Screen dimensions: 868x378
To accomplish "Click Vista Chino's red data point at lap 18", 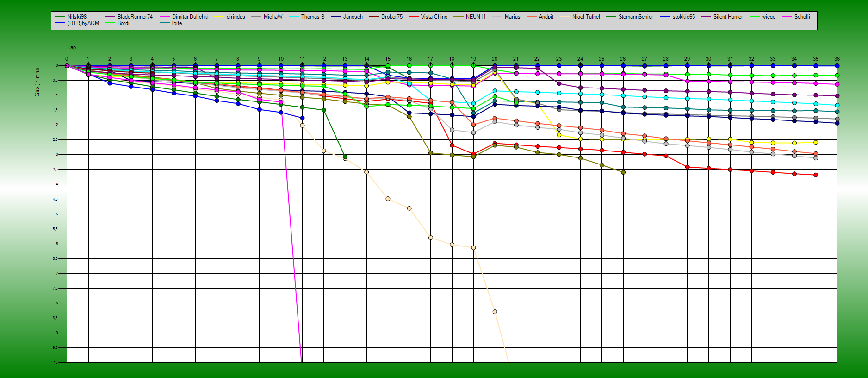I will 452,145.
